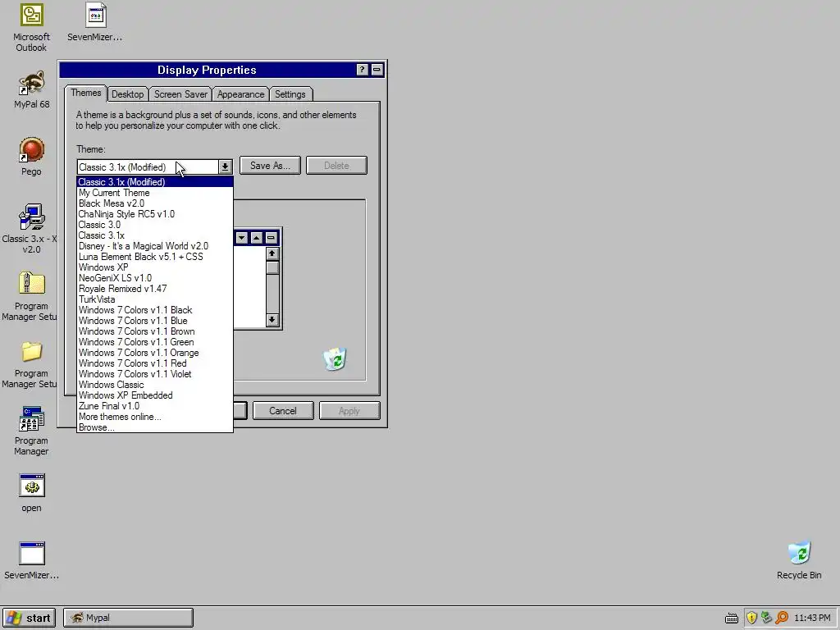This screenshot has height=630, width=840.
Task: Select TurkVista in theme list
Action: pos(155,299)
